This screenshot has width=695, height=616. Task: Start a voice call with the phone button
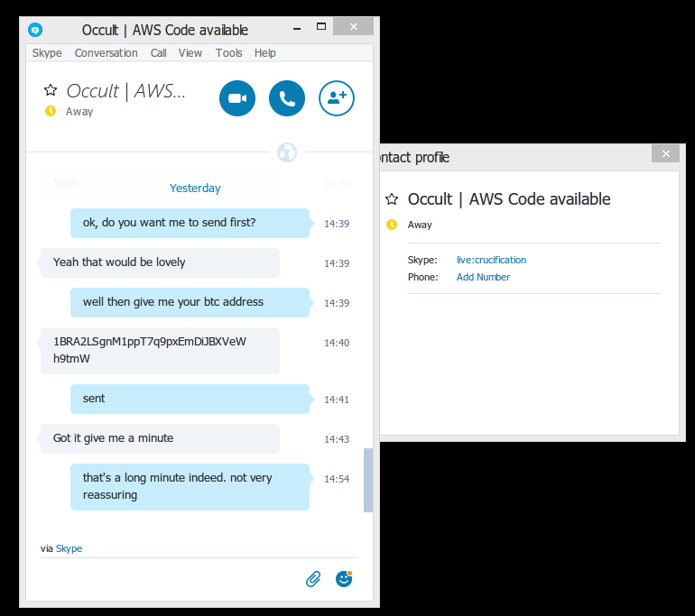(x=287, y=98)
